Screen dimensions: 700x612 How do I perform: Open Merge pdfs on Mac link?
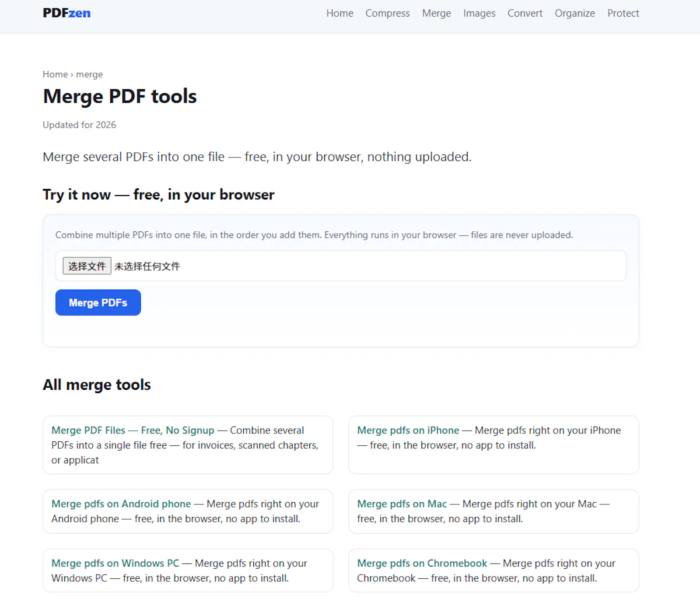pos(402,504)
